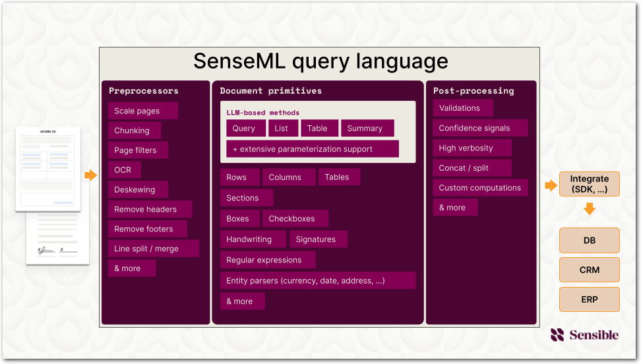Select the Remove headers box
641x364 pixels.
coord(150,209)
